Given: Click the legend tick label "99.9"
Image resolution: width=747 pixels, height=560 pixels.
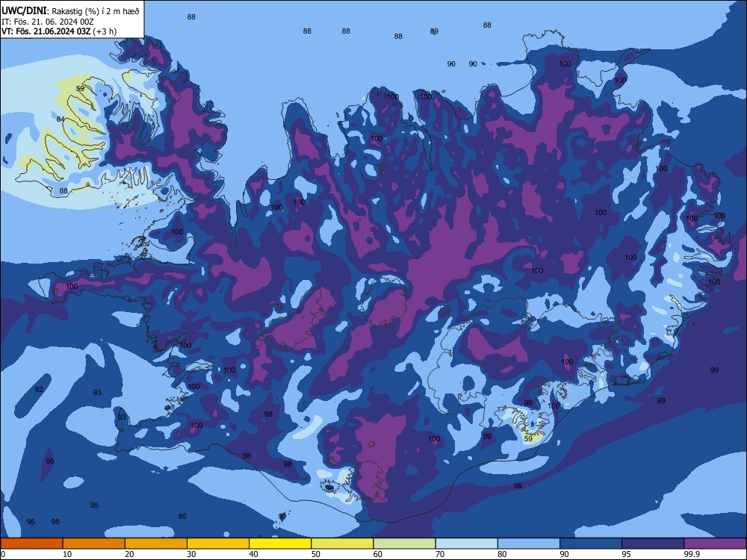Looking at the screenshot, I should (x=692, y=554).
